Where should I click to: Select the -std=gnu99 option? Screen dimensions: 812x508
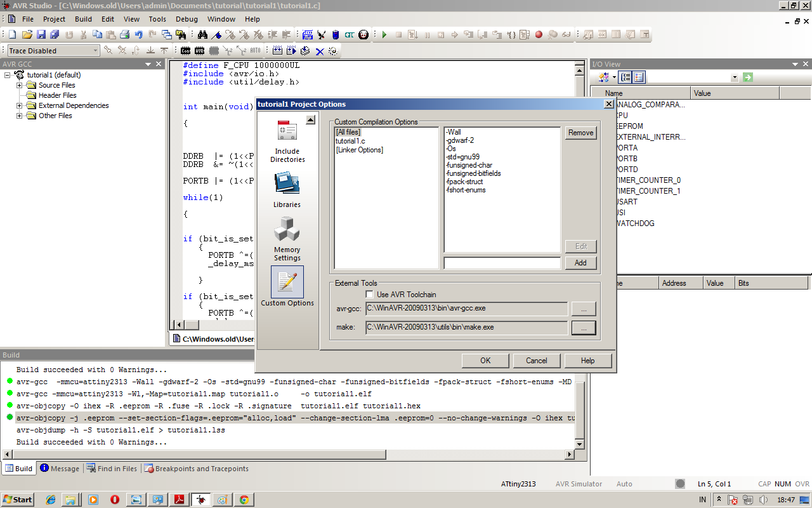pos(462,157)
